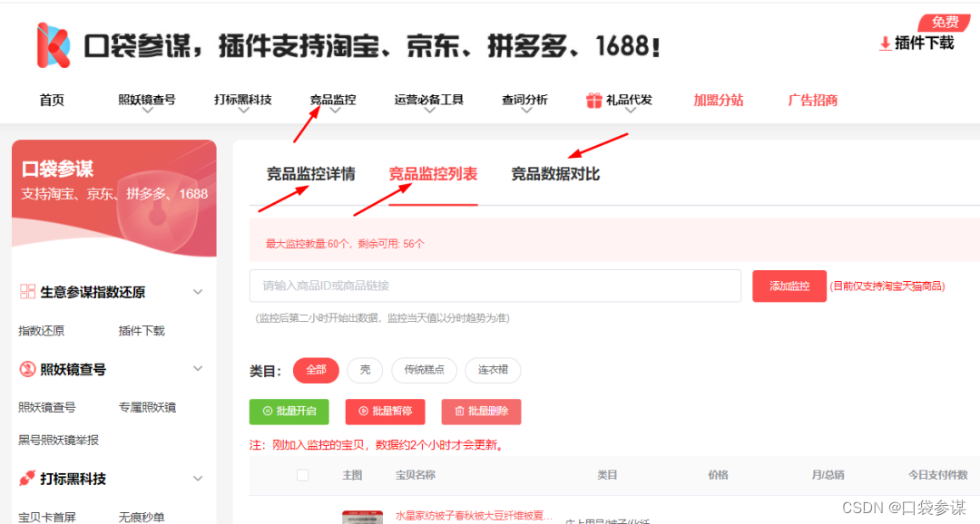Click the 主图 column header

click(x=352, y=475)
